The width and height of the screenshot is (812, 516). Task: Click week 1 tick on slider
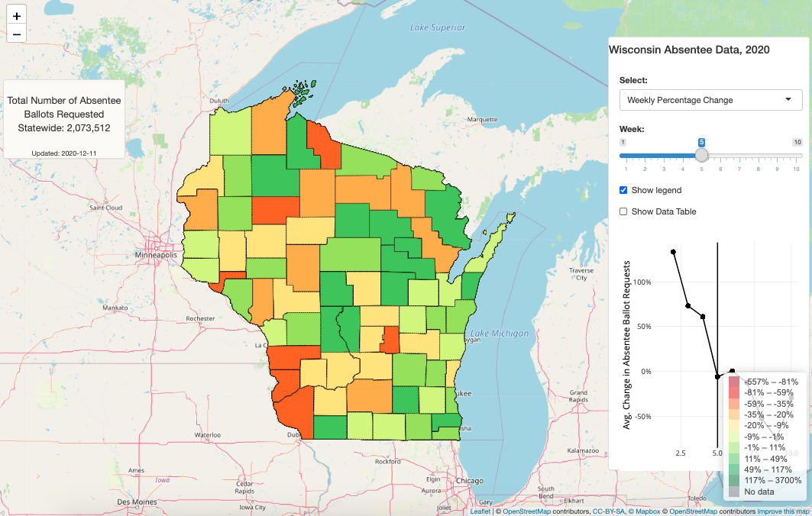pos(626,169)
